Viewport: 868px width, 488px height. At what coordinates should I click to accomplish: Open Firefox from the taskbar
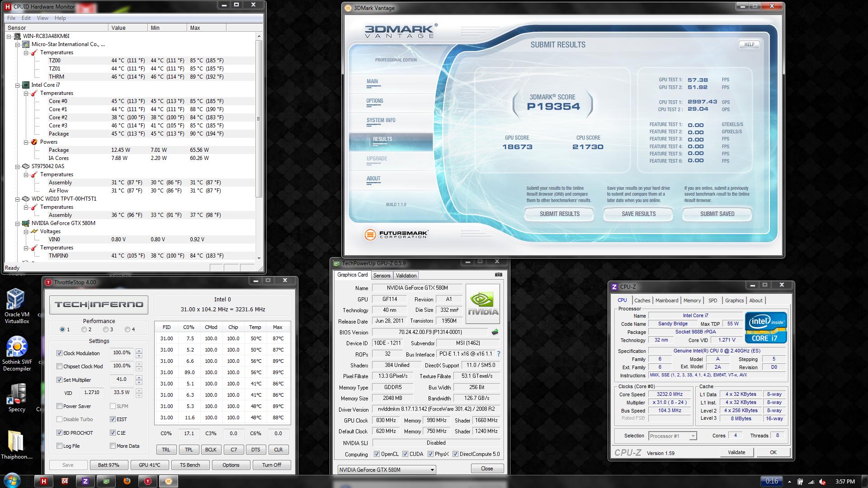(127, 481)
